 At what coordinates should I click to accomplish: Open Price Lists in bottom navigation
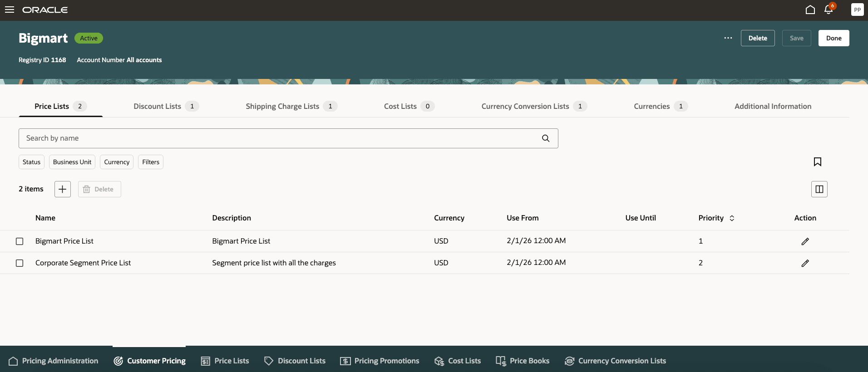(x=225, y=361)
